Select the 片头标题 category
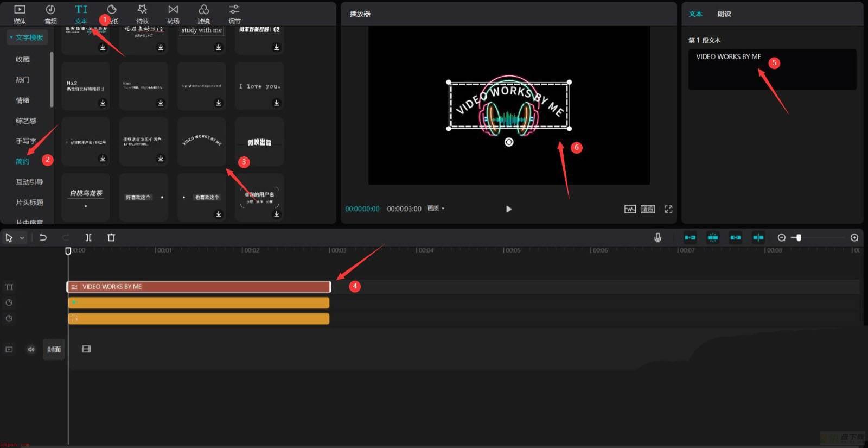This screenshot has width=868, height=448. click(29, 203)
